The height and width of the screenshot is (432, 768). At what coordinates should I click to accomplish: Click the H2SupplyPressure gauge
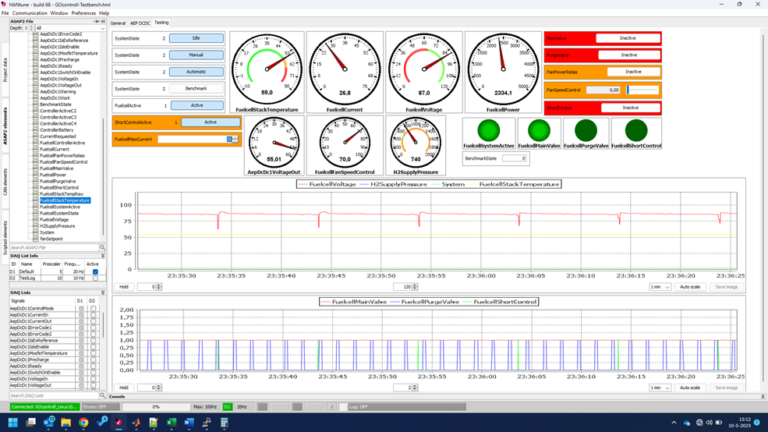pyautogui.click(x=415, y=143)
